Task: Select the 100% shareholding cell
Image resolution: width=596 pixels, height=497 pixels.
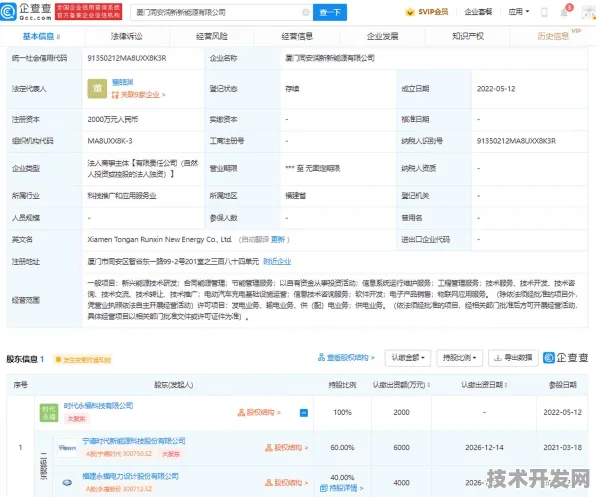Action: coord(342,413)
